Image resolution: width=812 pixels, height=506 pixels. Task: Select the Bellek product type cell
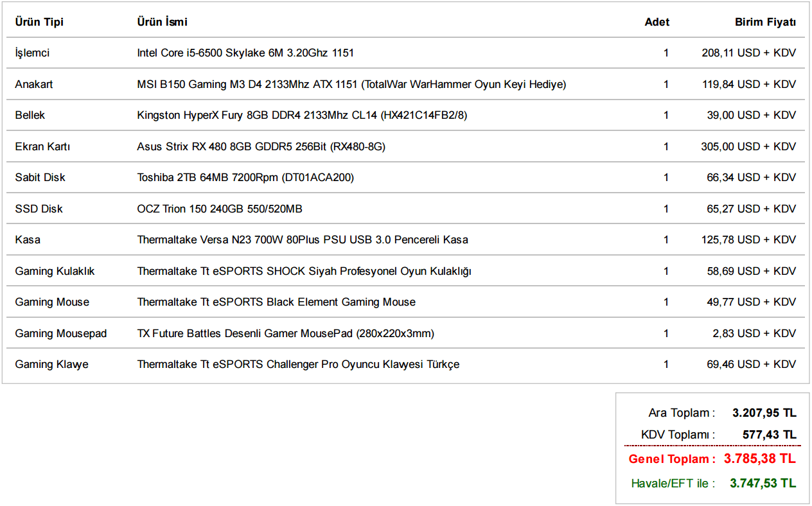click(30, 115)
